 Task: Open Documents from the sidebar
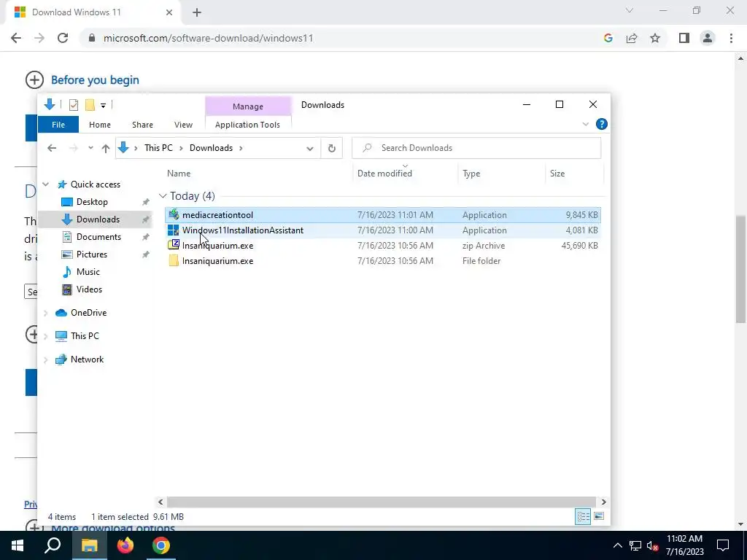coord(98,237)
